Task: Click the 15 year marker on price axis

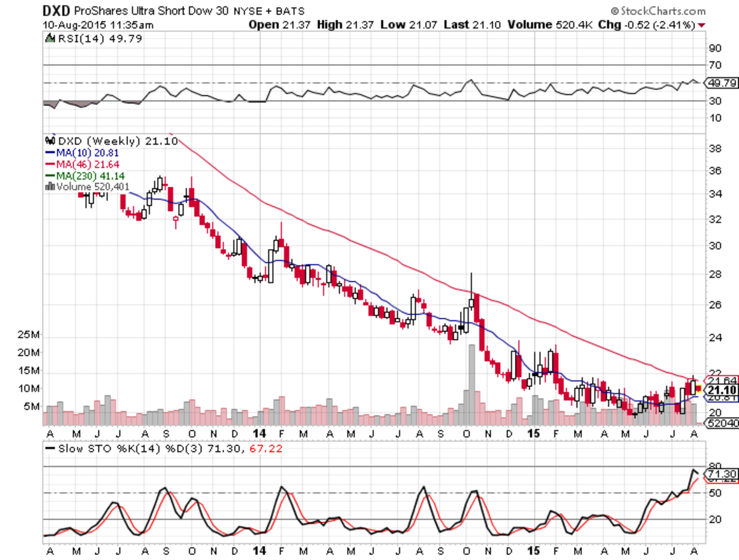Action: [535, 434]
